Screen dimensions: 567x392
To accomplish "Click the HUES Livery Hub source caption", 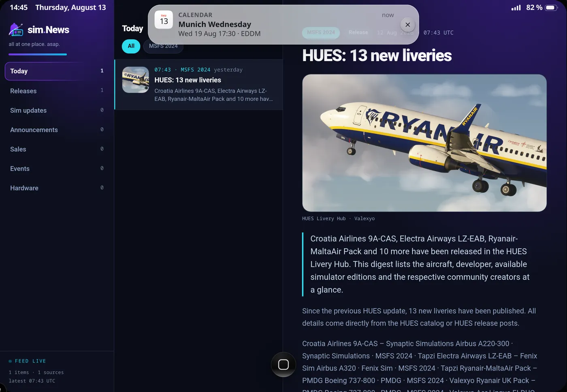I will [x=324, y=218].
